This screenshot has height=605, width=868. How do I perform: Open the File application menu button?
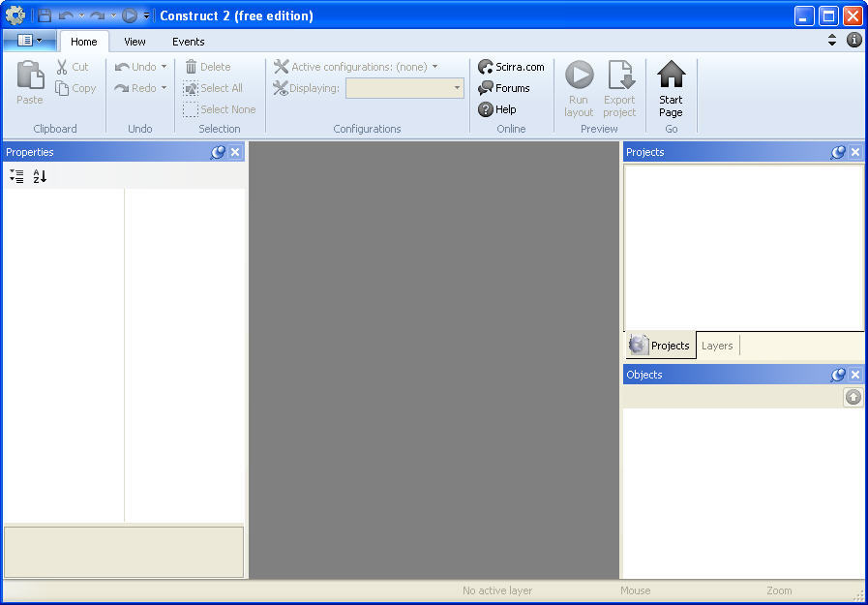[29, 41]
